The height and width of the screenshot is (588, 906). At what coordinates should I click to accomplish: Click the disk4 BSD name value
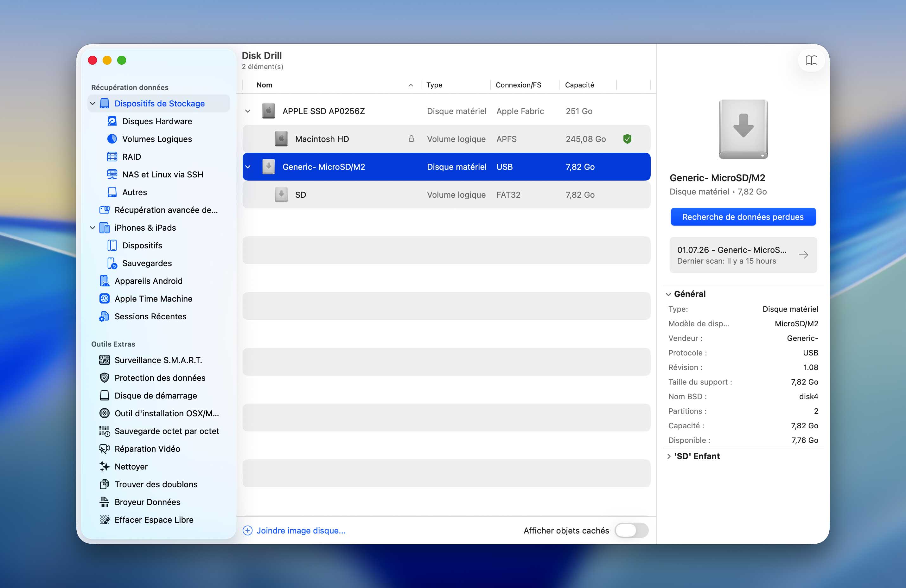(808, 396)
